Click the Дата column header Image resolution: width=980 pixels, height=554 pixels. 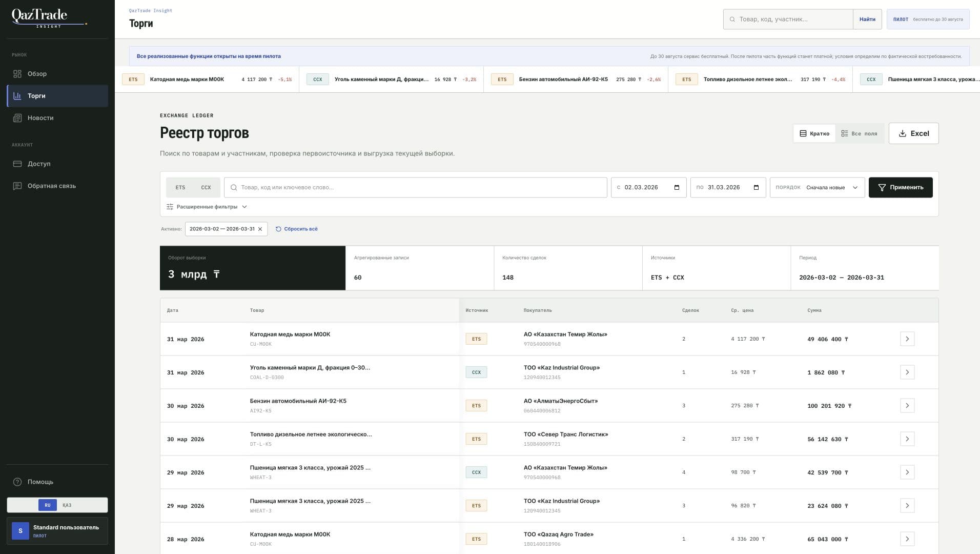173,310
